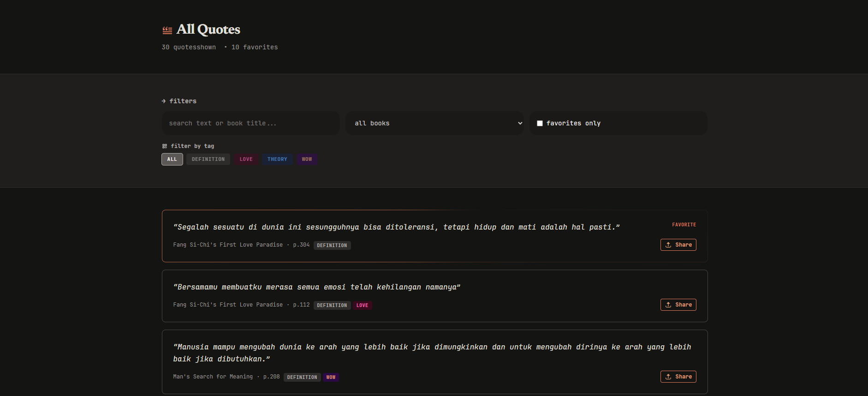Select the LOVE tag filter
This screenshot has width=868, height=396.
246,159
